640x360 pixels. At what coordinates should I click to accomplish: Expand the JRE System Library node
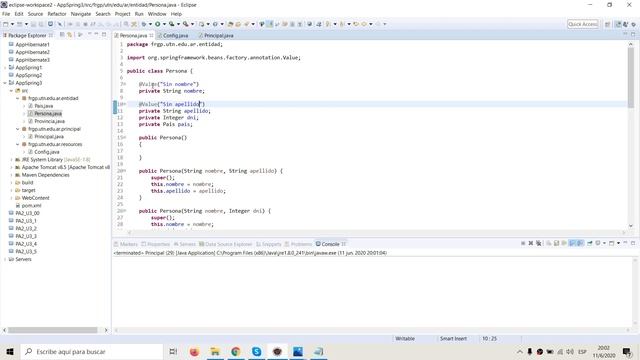(x=11, y=160)
